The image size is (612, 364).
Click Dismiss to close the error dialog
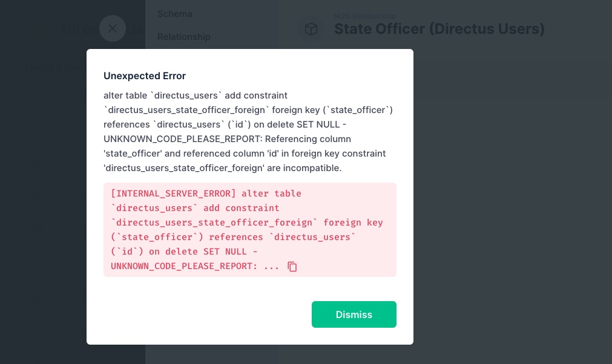tap(354, 314)
